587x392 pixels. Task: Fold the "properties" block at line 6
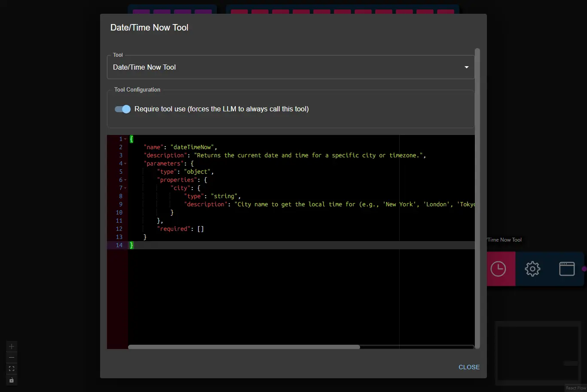[x=125, y=180]
